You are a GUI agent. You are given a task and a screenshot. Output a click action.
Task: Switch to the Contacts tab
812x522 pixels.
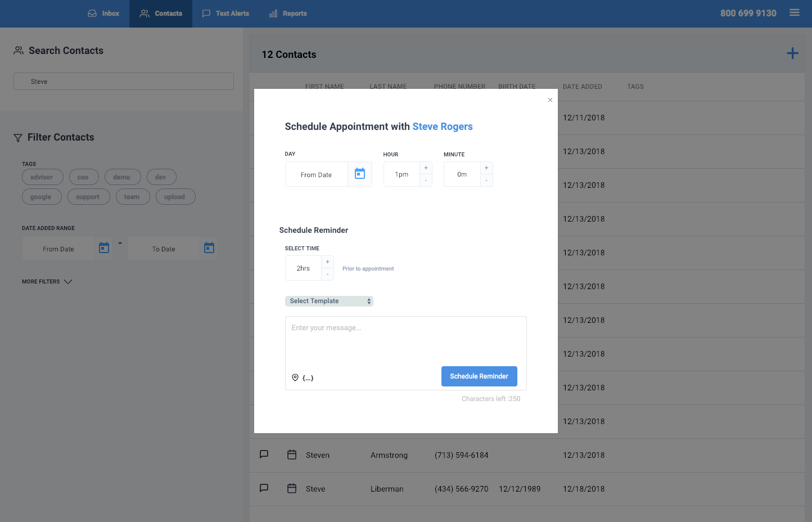click(161, 13)
